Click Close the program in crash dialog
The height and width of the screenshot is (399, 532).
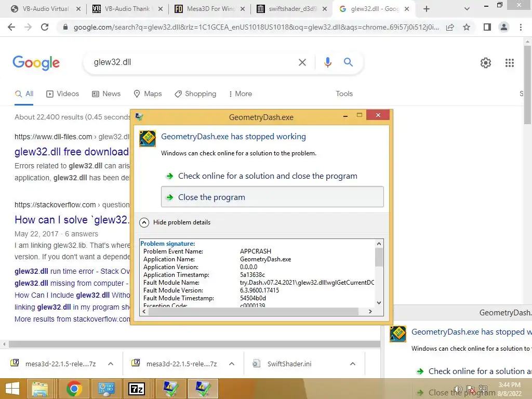272,197
